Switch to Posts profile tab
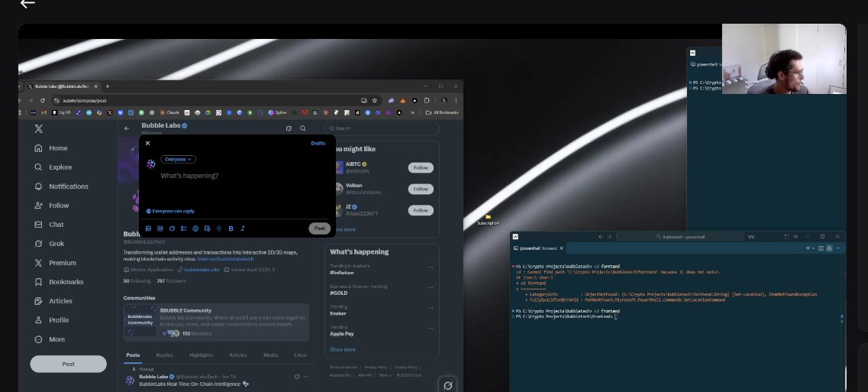 click(133, 355)
